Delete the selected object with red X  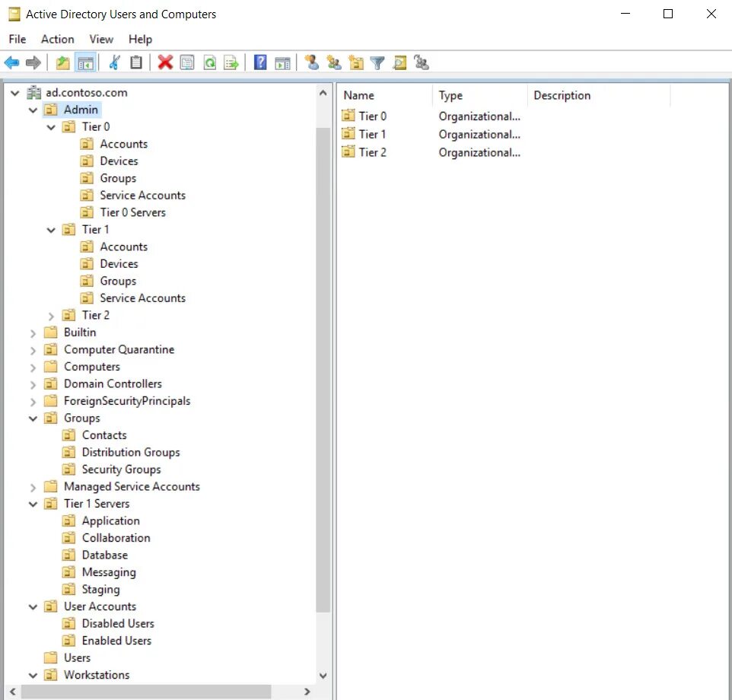point(165,62)
